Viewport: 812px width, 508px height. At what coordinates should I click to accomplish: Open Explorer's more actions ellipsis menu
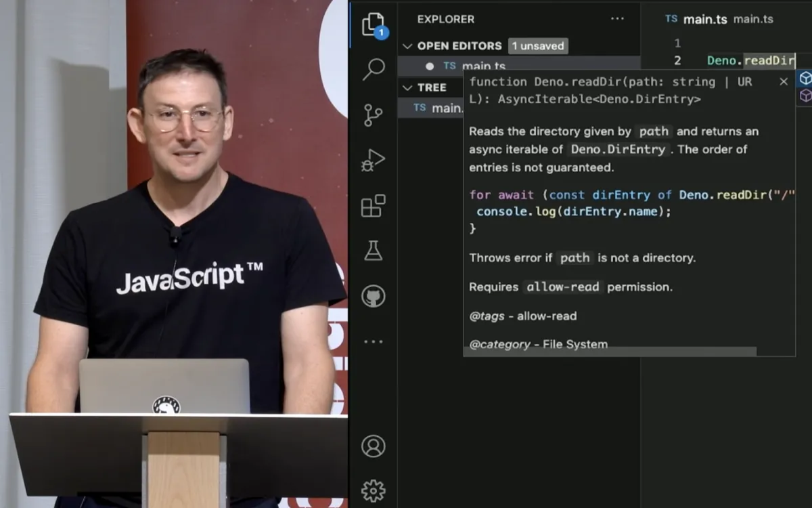pos(617,19)
